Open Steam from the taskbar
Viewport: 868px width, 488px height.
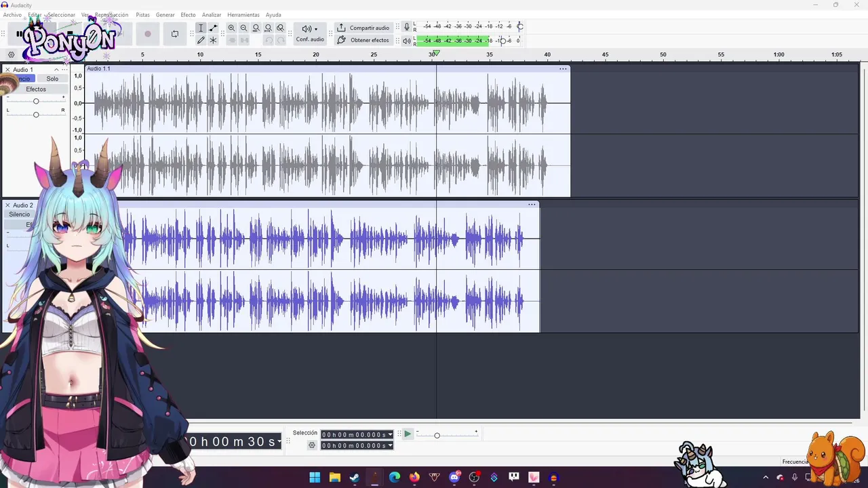355,477
